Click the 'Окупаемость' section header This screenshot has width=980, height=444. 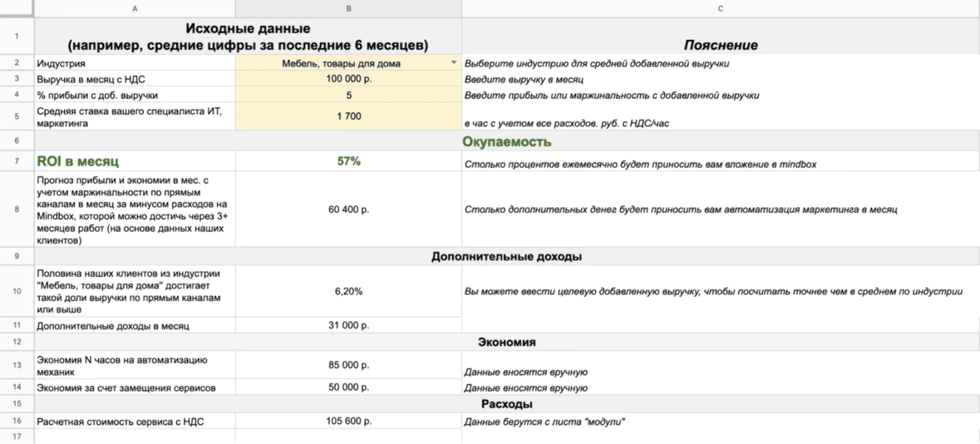(506, 141)
